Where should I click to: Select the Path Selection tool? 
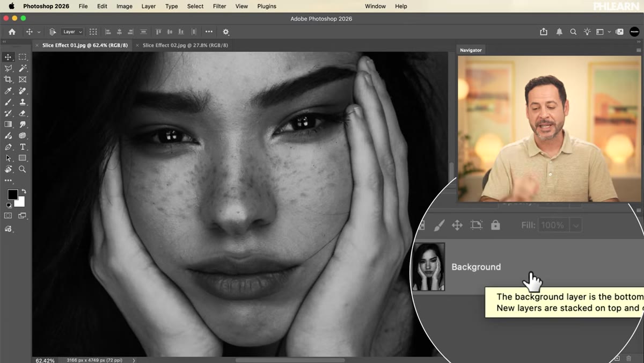[x=8, y=158]
